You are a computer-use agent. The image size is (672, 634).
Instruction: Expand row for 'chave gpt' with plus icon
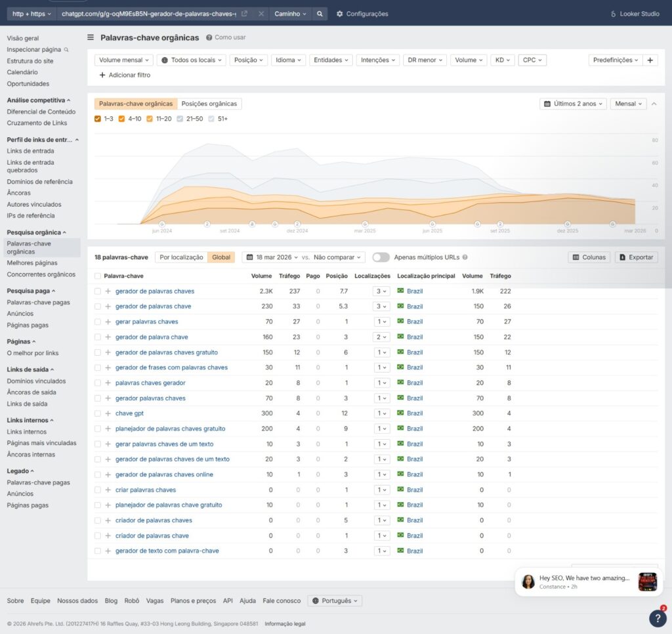pyautogui.click(x=108, y=413)
